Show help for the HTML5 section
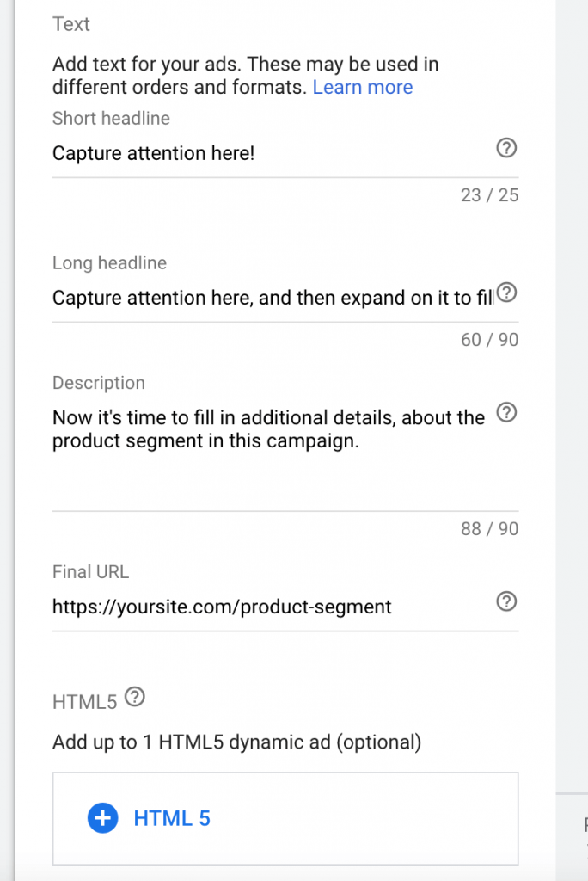Image resolution: width=588 pixels, height=881 pixels. point(135,698)
